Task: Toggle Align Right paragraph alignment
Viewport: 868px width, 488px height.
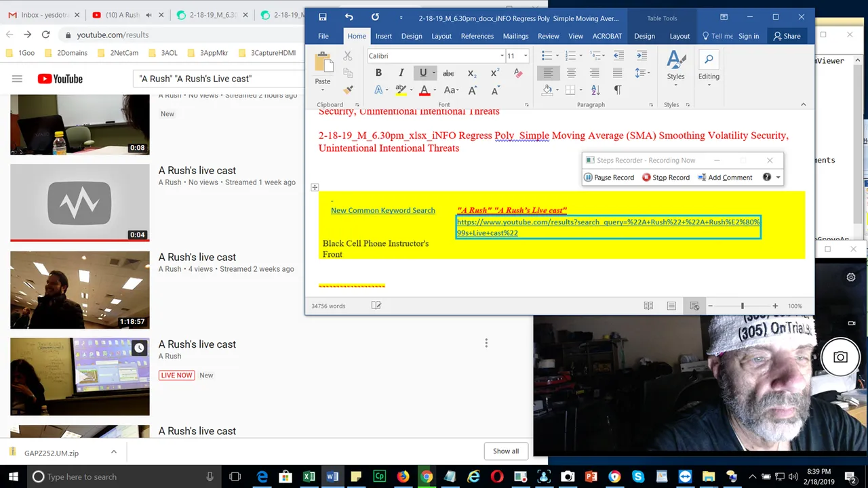Action: (x=594, y=73)
